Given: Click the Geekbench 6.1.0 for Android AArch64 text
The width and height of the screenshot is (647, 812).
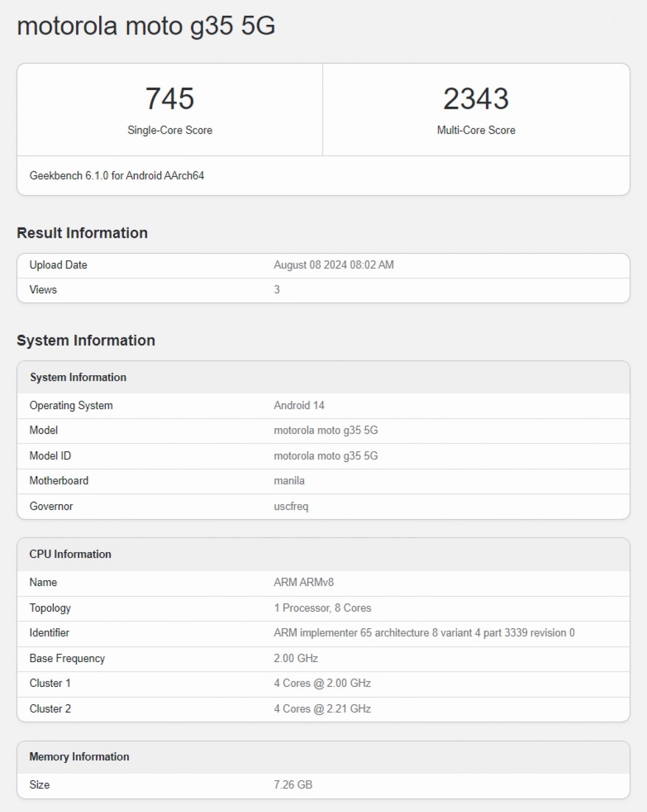Looking at the screenshot, I should click(x=116, y=175).
